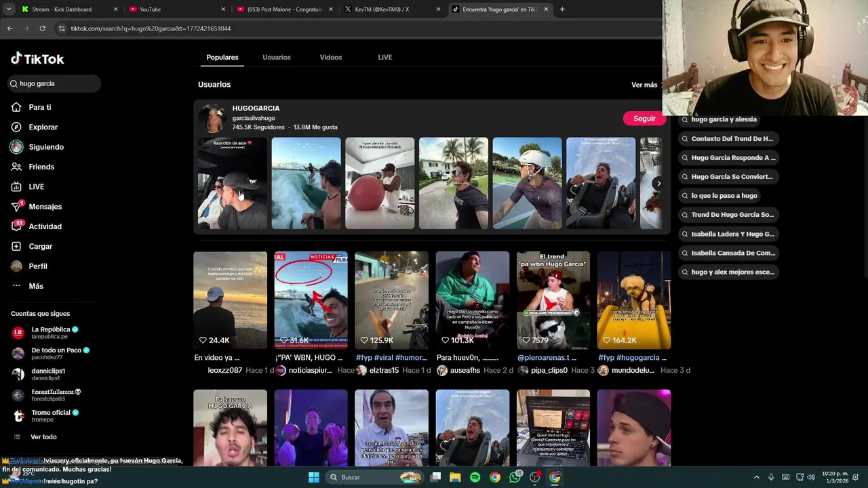Click suggestion 'hugo y alex mejores esce...'

tap(728, 272)
